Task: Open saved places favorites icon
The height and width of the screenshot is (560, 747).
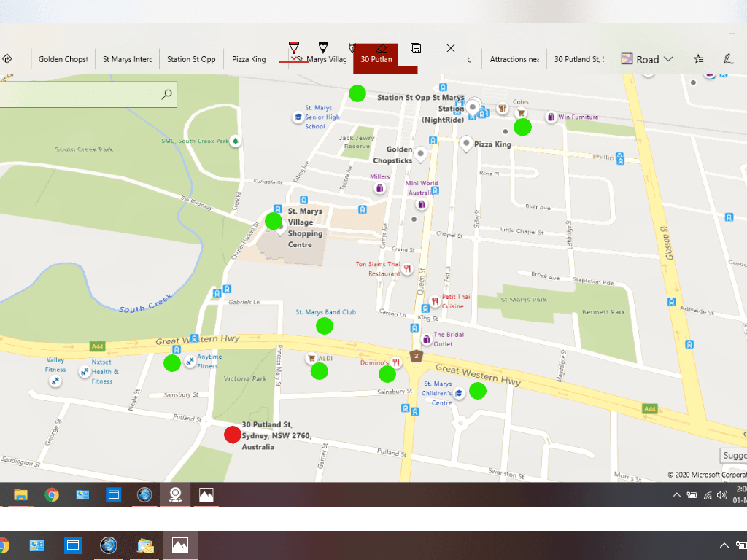Action: click(698, 59)
